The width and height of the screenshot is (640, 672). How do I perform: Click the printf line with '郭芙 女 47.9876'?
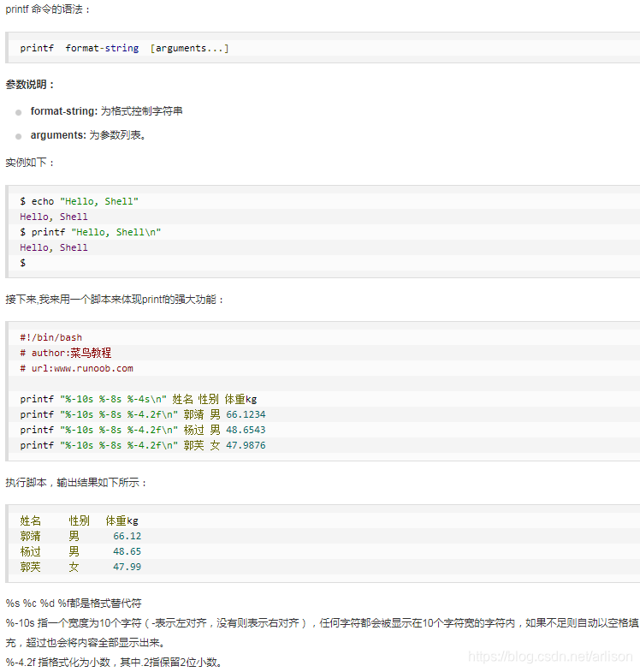143,445
